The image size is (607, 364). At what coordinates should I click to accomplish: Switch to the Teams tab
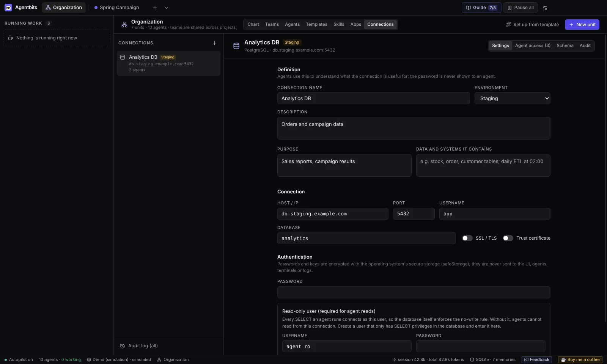pyautogui.click(x=272, y=24)
